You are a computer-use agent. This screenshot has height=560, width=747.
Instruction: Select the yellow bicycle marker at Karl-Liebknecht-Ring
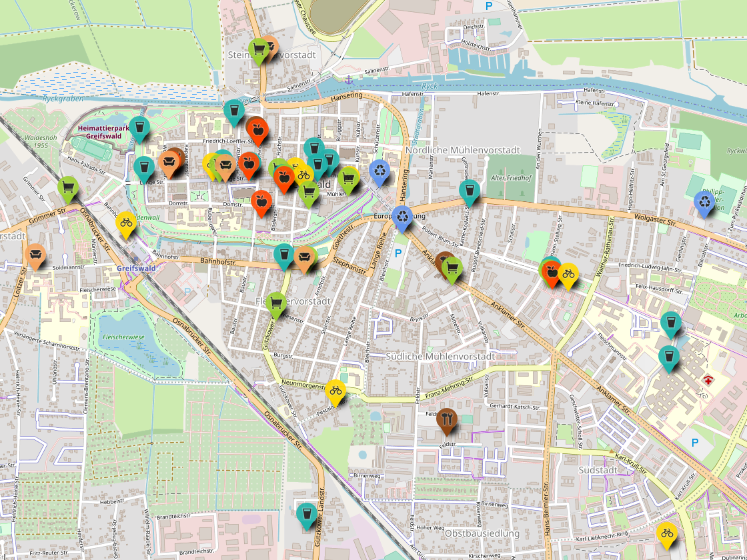[666, 533]
